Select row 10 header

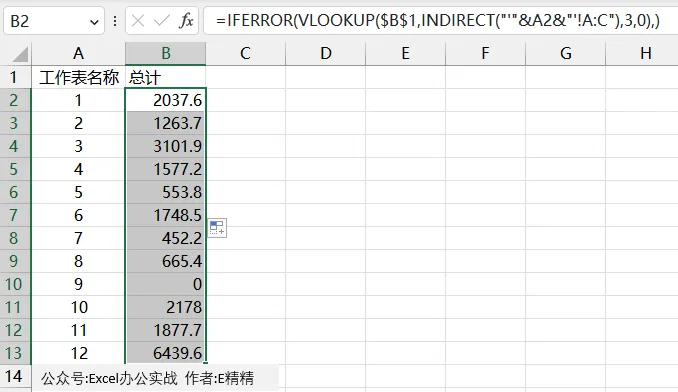pos(15,284)
